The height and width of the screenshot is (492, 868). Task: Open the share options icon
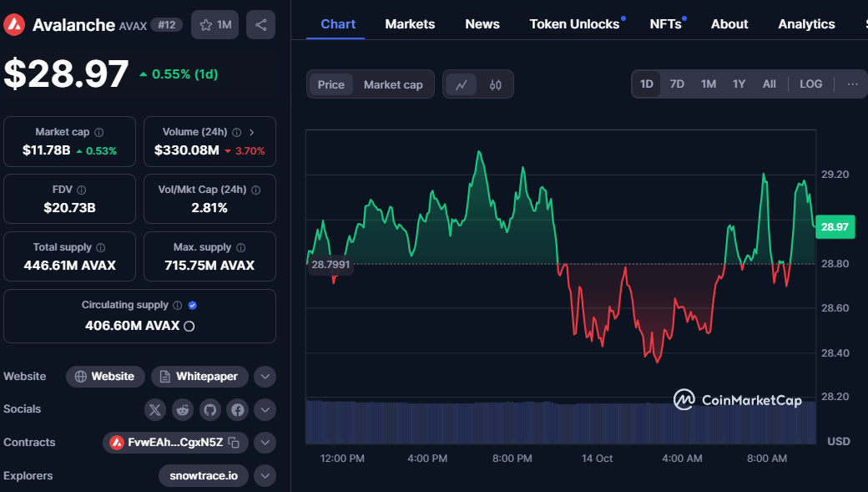pos(260,24)
